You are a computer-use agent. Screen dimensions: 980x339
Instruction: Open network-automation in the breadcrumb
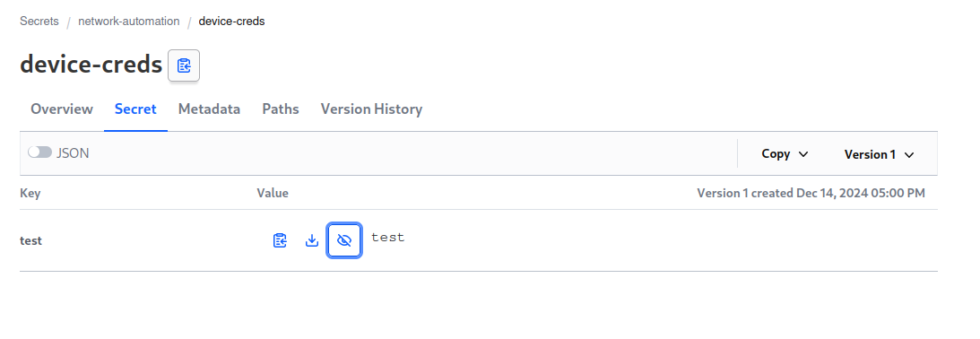(129, 22)
